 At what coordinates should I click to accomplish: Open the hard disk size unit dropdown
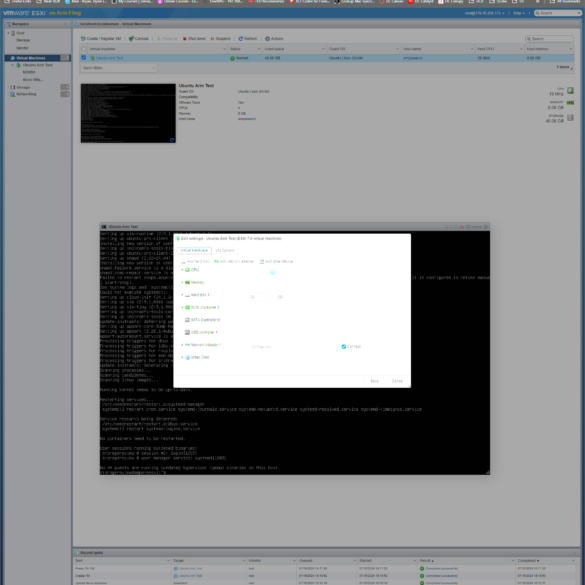[x=281, y=297]
